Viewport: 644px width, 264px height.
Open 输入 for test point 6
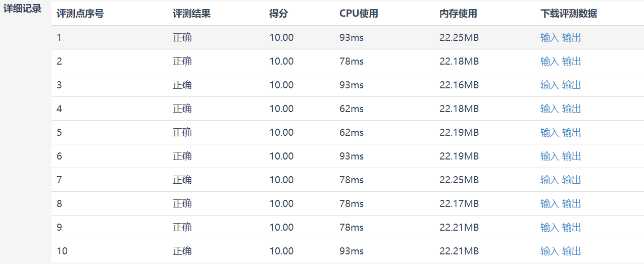tap(550, 156)
